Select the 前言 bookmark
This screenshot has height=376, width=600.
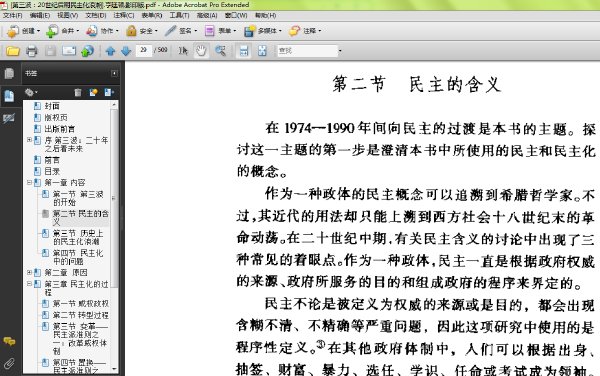52,160
